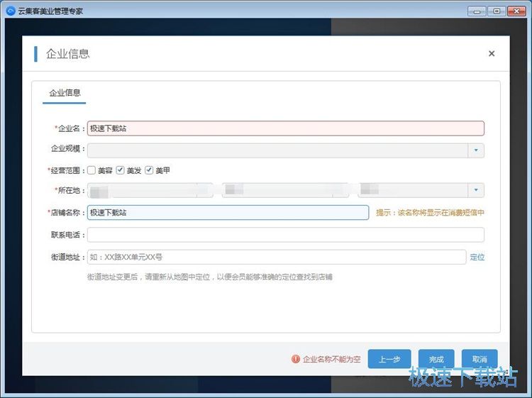Expand the 企业规模 dropdown arrow

pos(476,150)
